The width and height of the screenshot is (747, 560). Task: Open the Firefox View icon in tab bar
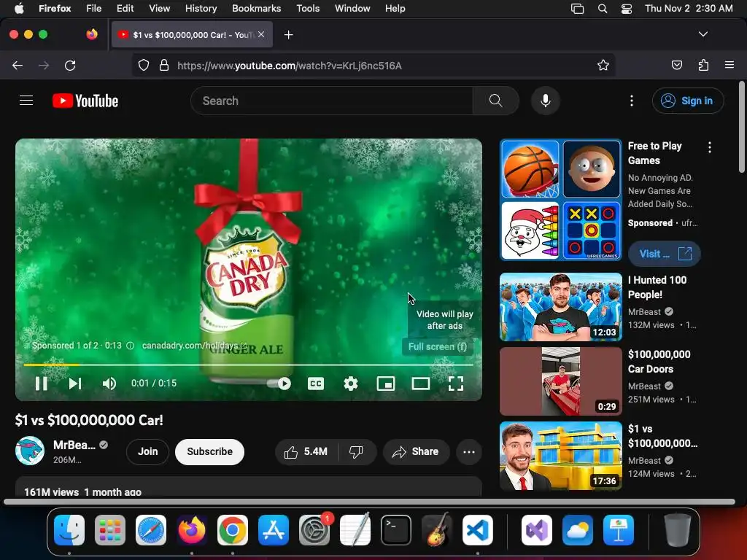[x=92, y=34]
